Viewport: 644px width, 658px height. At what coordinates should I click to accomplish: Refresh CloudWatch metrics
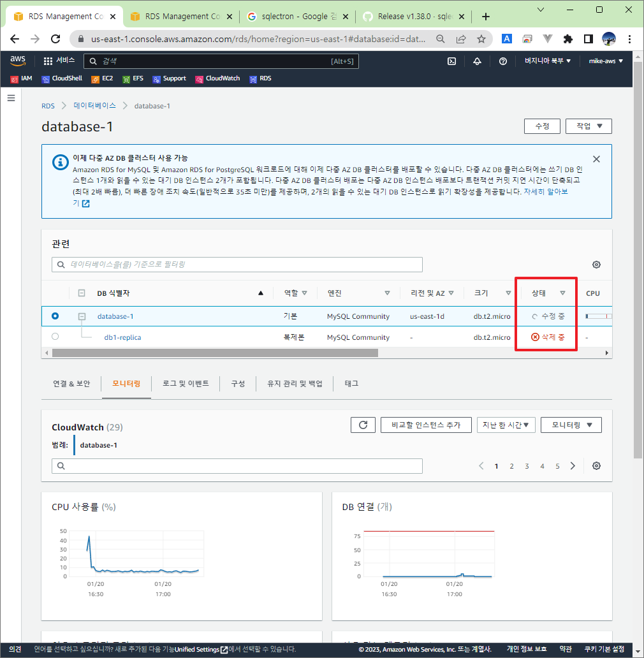pos(363,425)
